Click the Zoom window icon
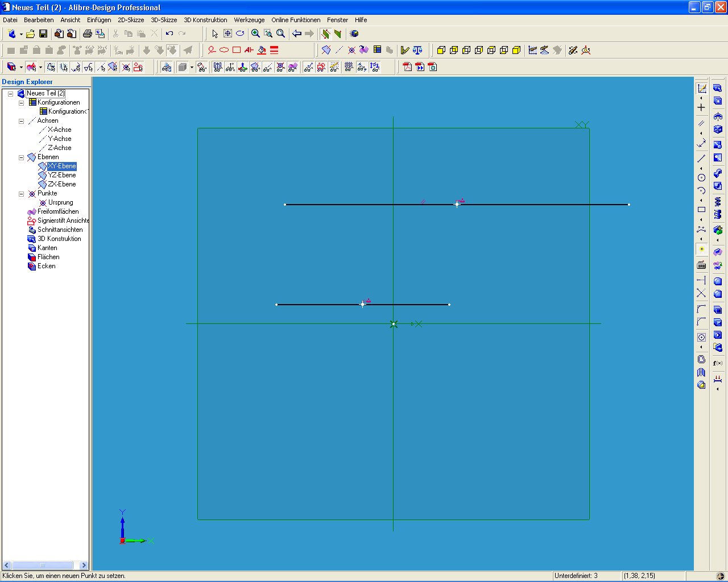The width and height of the screenshot is (728, 582). point(268,34)
